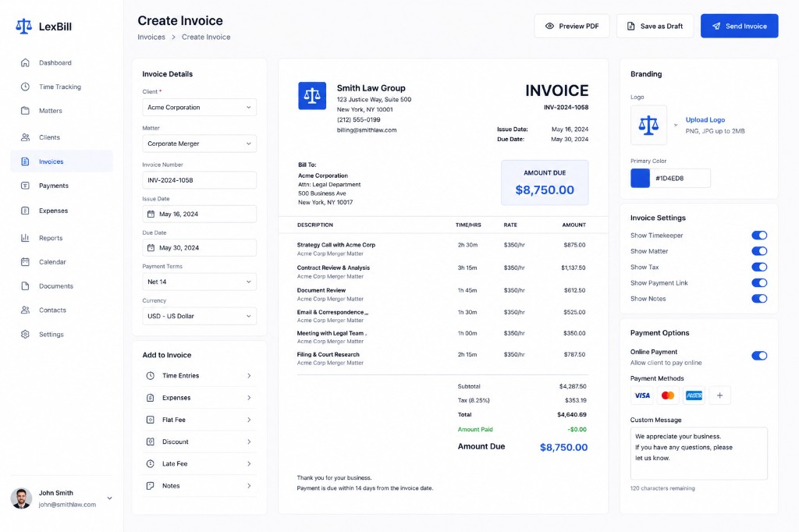This screenshot has width=799, height=532.
Task: Click the Time Tracking clock icon
Action: coord(25,87)
